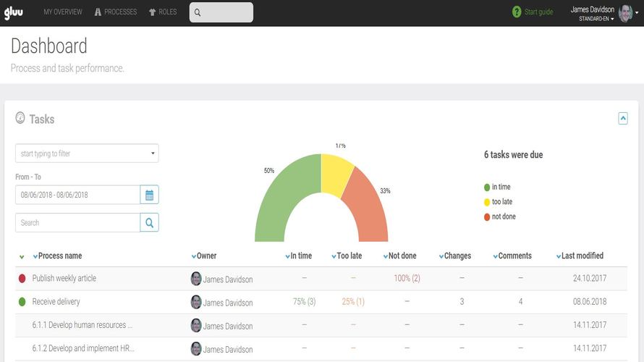Click the magnifier search button beside Search field

[150, 223]
